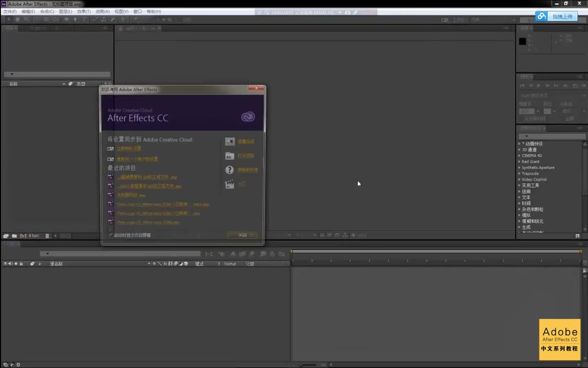Click the Pen tool icon
Image resolution: width=588 pixels, height=368 pixels.
click(76, 20)
